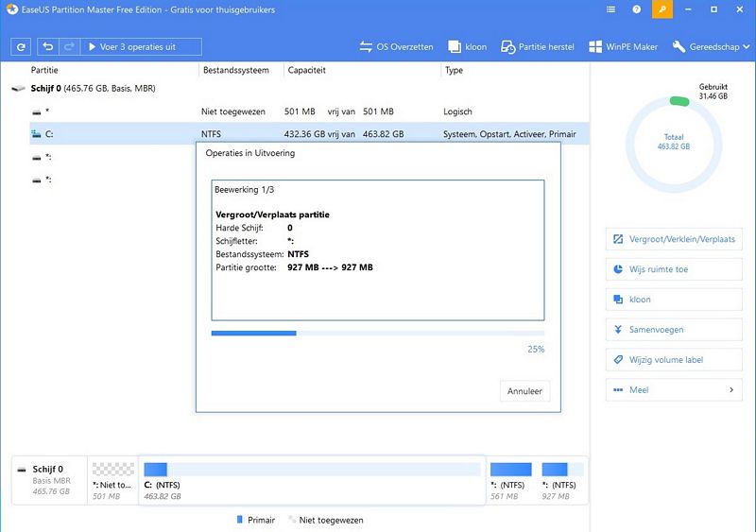Choose Vergroot/Verklein/Verplaats in side panel
This screenshot has height=532, width=756.
(674, 239)
